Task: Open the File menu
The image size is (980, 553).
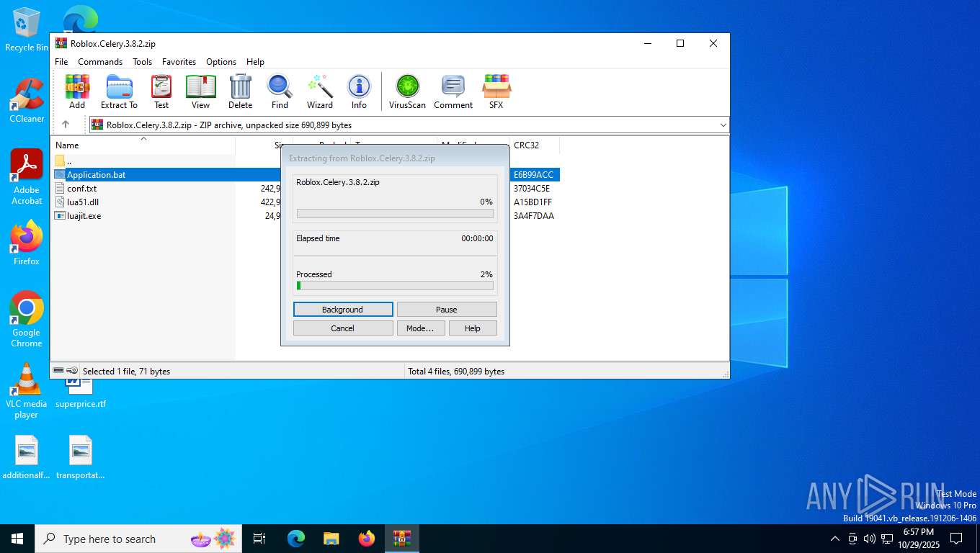Action: (61, 62)
